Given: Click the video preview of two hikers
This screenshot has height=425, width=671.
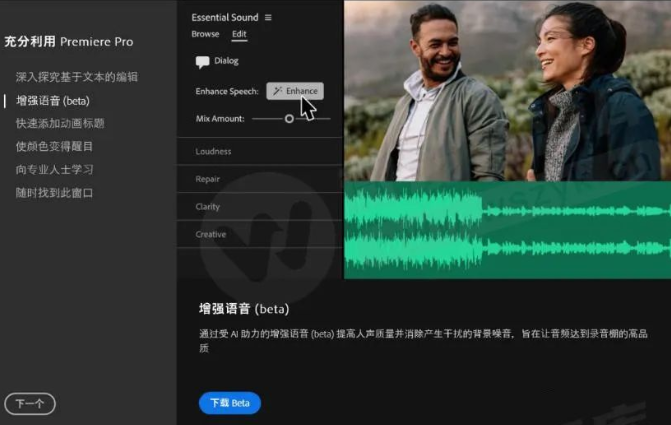Looking at the screenshot, I should [508, 91].
